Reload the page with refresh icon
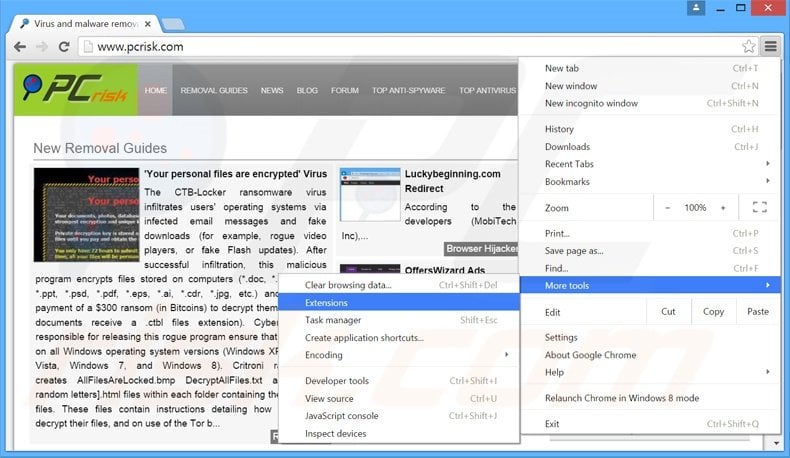 (63, 47)
